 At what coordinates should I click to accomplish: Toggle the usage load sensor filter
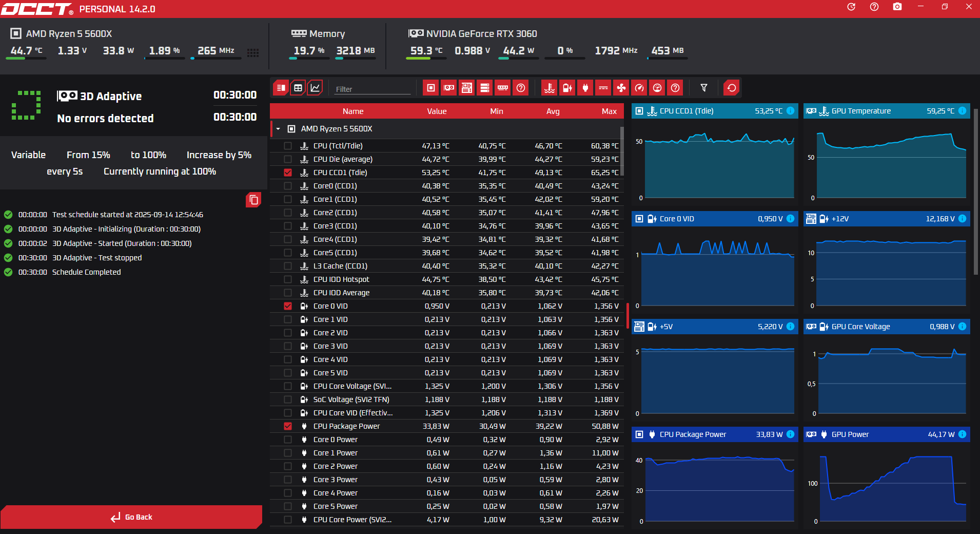[x=657, y=88]
